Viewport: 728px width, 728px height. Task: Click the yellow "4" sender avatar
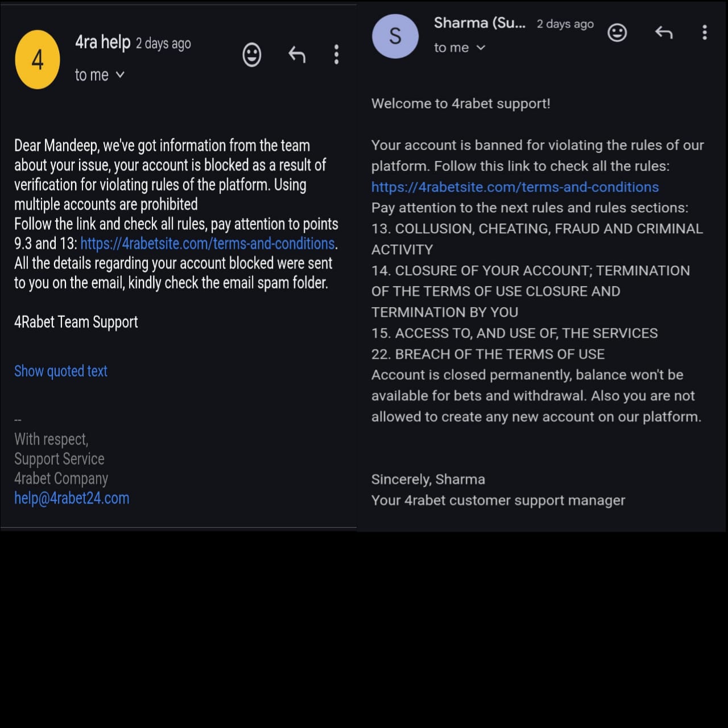[x=38, y=60]
